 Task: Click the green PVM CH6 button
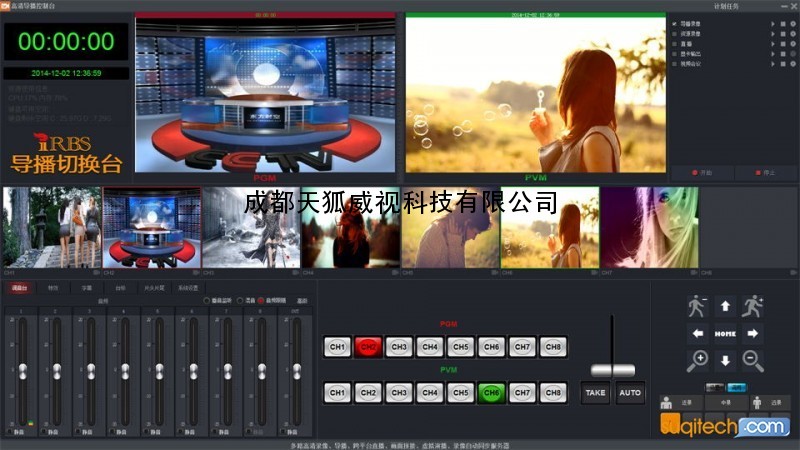[x=491, y=393]
